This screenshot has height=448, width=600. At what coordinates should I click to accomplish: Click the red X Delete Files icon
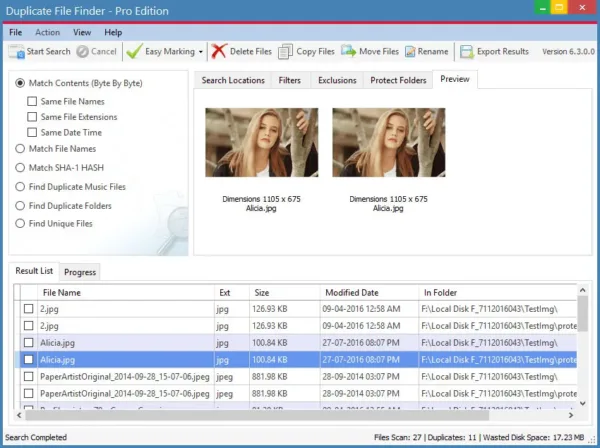click(x=219, y=51)
